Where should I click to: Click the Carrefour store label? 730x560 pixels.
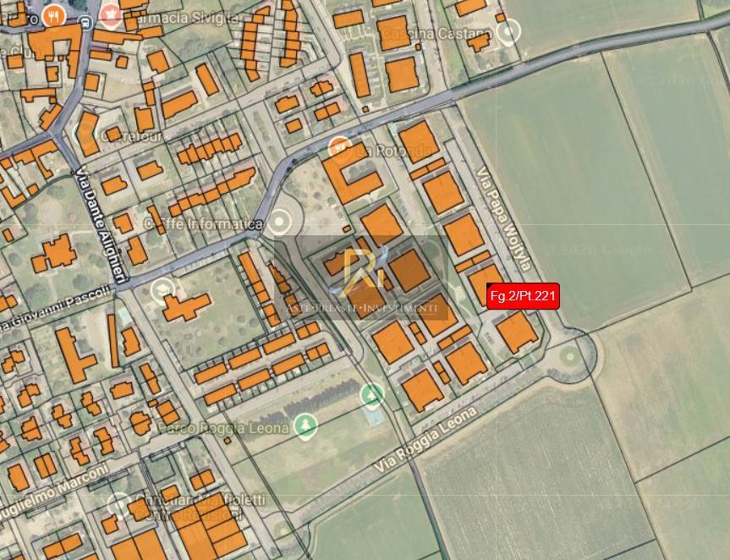[132, 136]
